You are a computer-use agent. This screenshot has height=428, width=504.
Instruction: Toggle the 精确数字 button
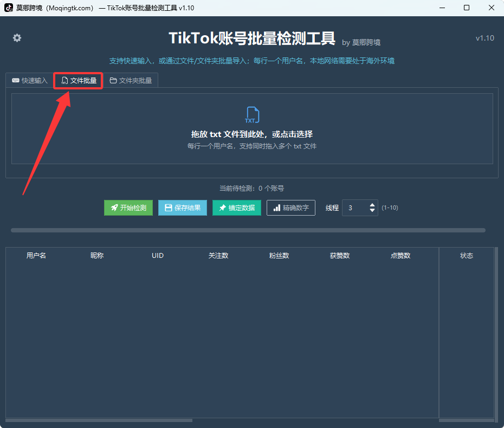click(x=291, y=208)
